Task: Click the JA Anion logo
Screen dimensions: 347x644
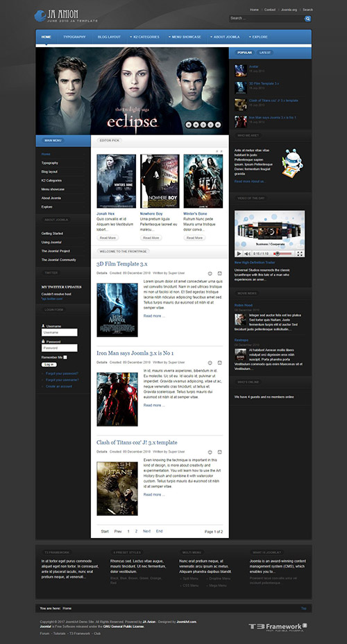Action: pyautogui.click(x=66, y=16)
